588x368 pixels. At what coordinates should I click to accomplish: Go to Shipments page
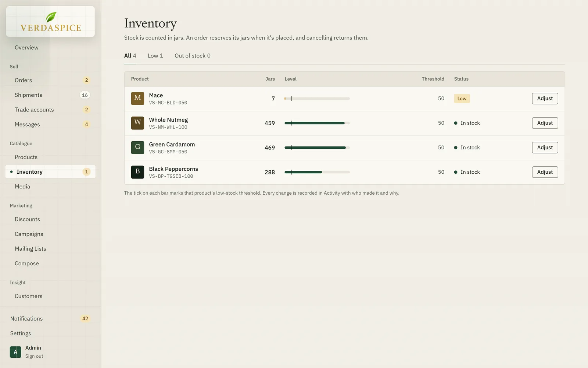click(x=50, y=95)
